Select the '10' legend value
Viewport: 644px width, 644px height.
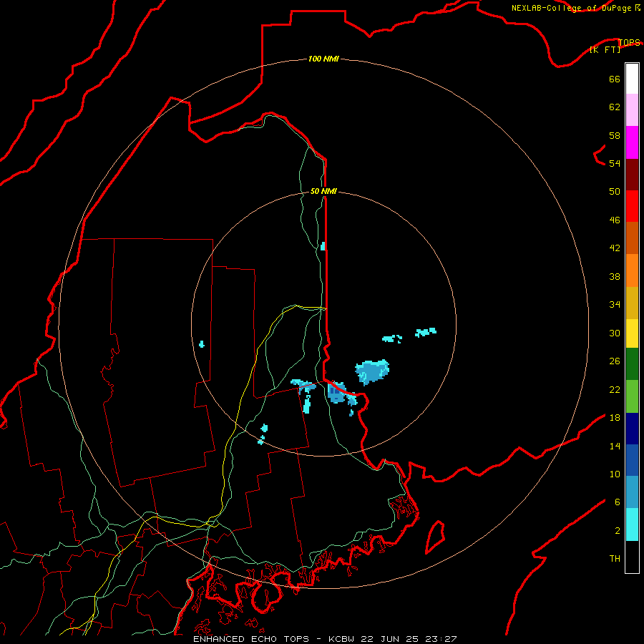615,474
